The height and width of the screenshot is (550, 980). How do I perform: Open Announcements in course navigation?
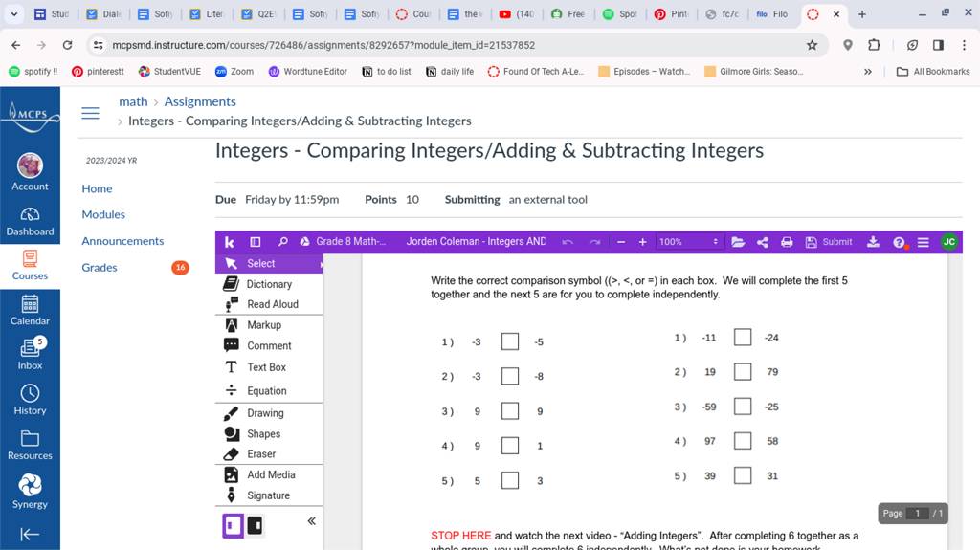[x=122, y=241]
